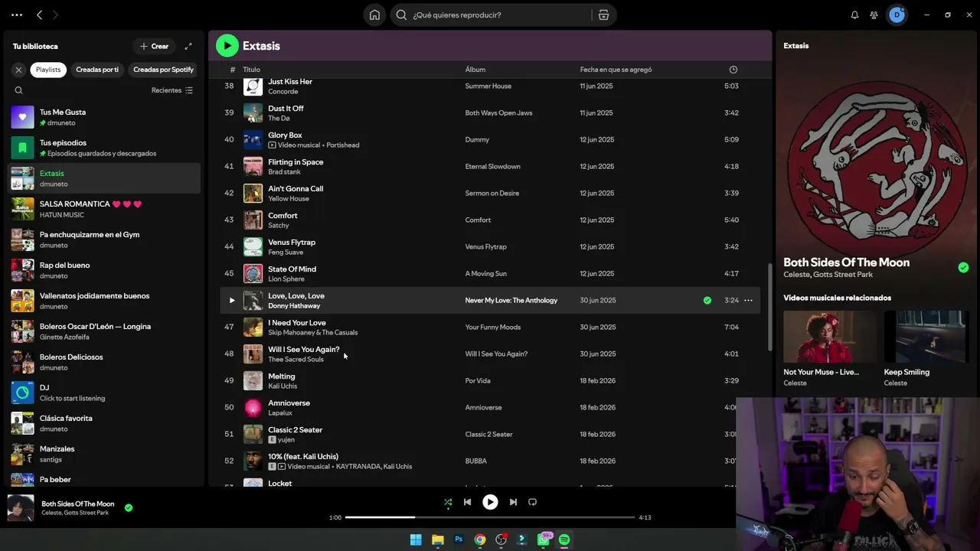Open WhatsApp from the taskbar

coord(544,540)
